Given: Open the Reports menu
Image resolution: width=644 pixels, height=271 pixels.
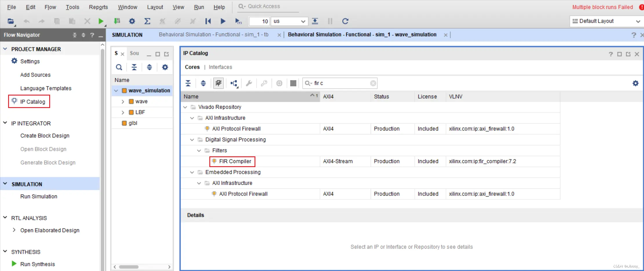Looking at the screenshot, I should tap(98, 7).
